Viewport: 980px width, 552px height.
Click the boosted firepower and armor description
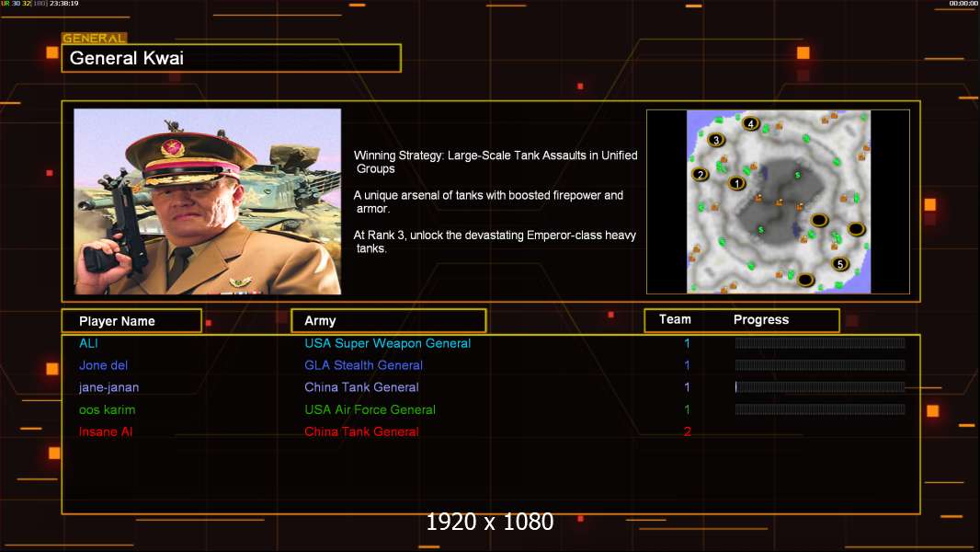489,201
